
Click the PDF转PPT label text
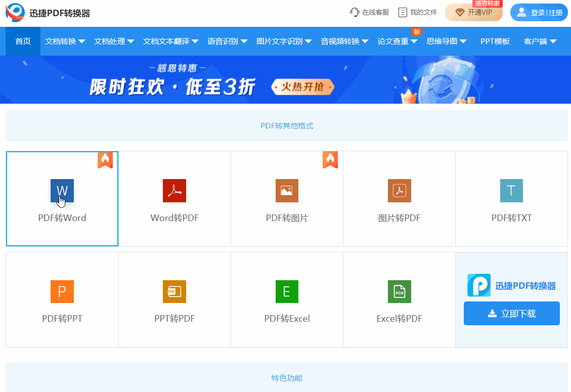pos(62,319)
